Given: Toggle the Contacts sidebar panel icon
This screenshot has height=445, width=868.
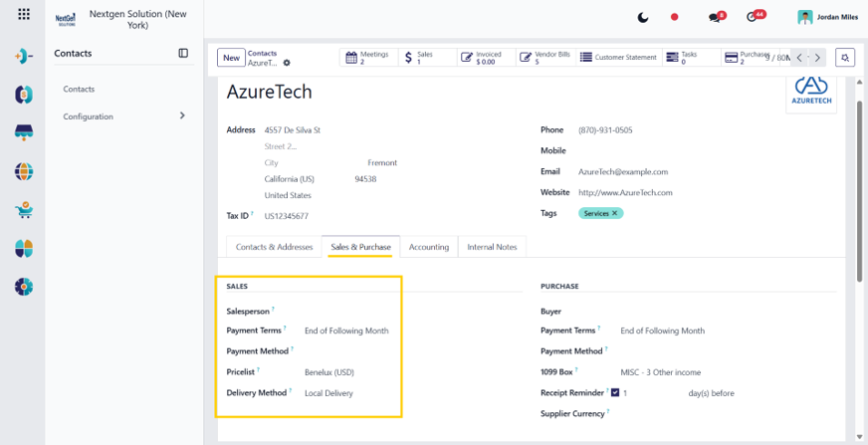Looking at the screenshot, I should pyautogui.click(x=183, y=53).
